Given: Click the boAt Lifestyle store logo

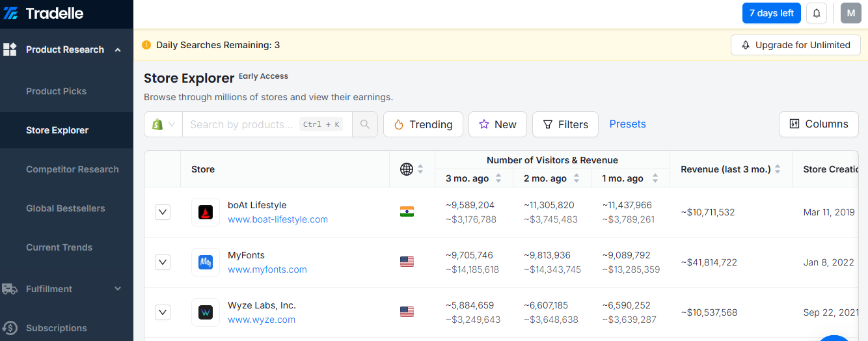Looking at the screenshot, I should [x=206, y=212].
